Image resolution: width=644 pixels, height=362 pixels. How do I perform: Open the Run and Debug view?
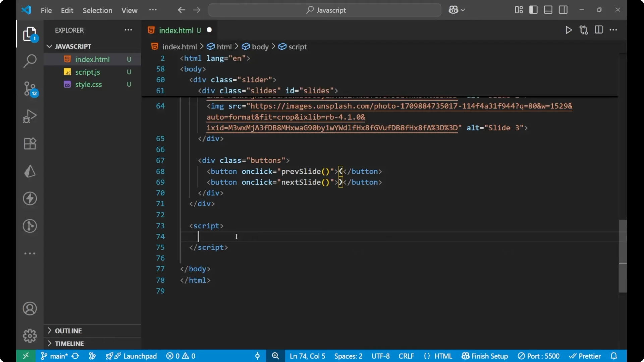coord(30,116)
